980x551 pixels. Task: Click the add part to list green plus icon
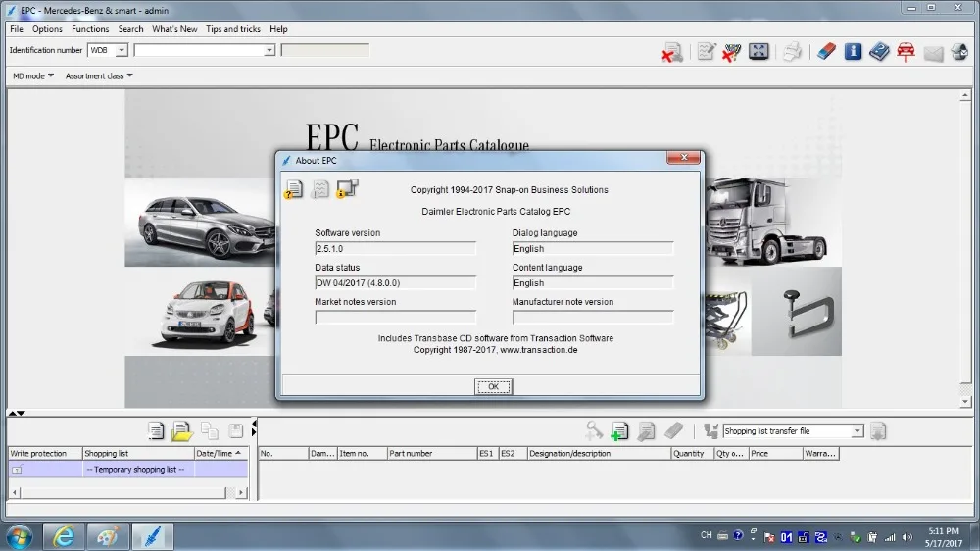(619, 431)
